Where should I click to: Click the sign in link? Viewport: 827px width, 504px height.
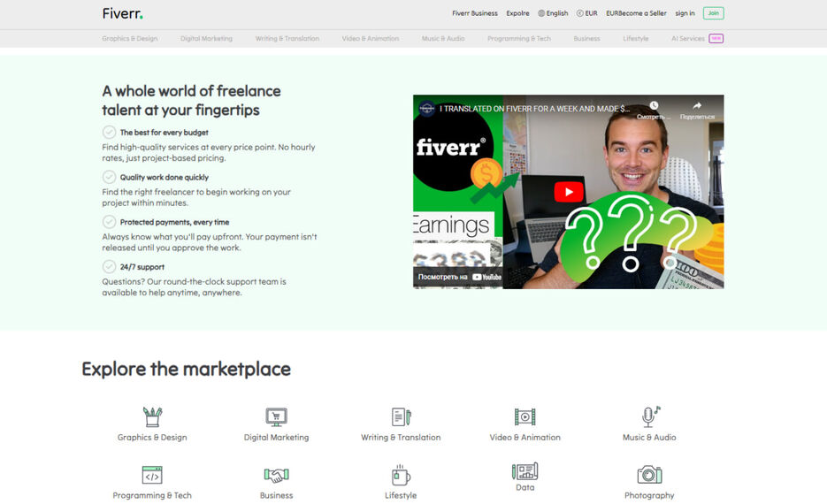point(685,13)
